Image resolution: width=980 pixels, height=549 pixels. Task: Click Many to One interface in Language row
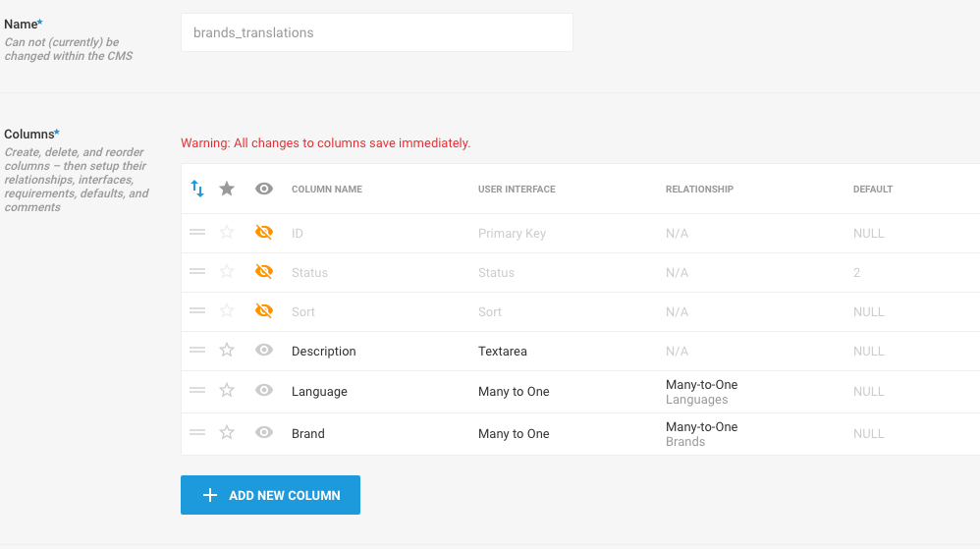514,392
